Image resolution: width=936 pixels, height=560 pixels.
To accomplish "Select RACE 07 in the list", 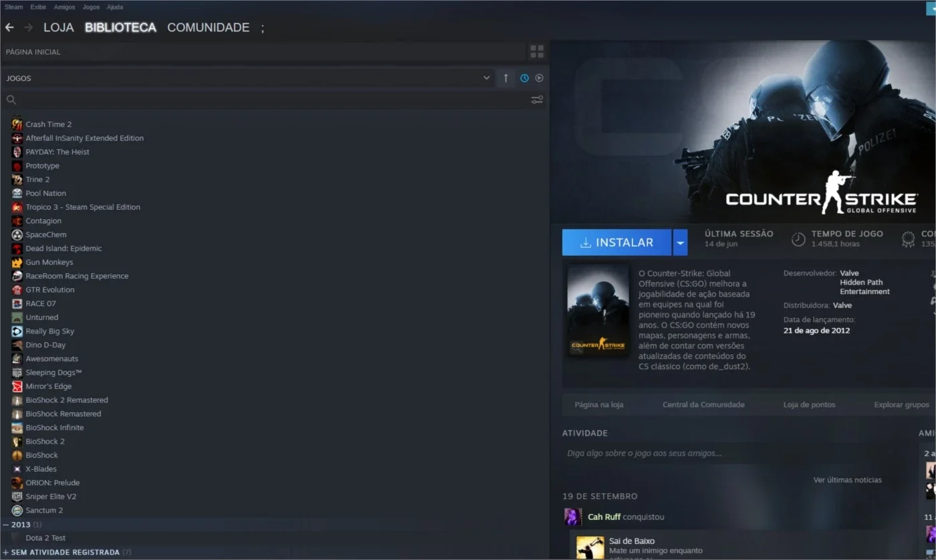I will (41, 303).
